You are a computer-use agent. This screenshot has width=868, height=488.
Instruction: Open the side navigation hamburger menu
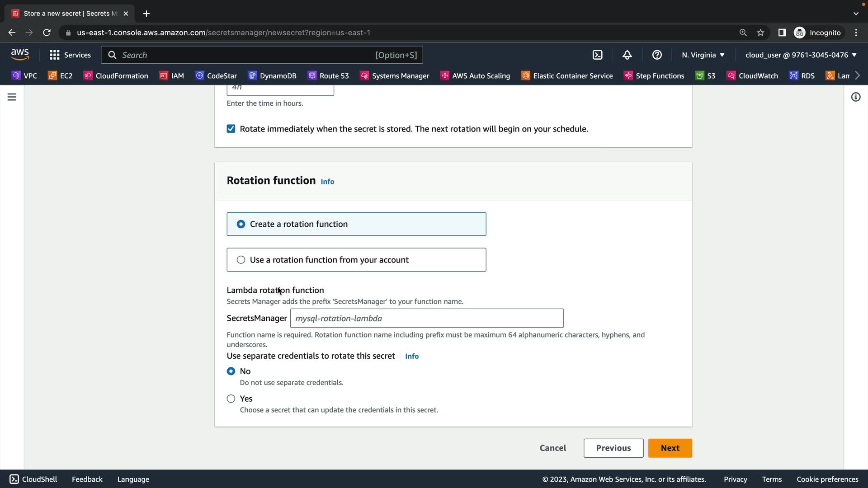click(12, 97)
